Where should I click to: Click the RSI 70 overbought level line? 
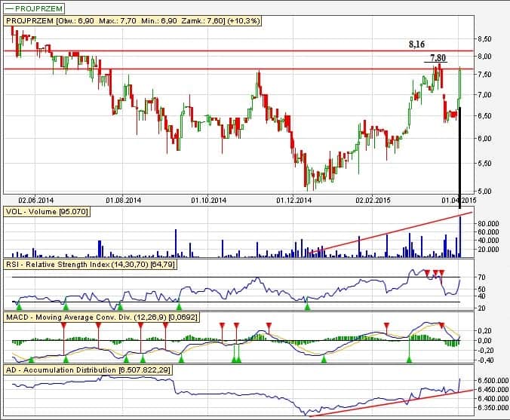(x=226, y=278)
